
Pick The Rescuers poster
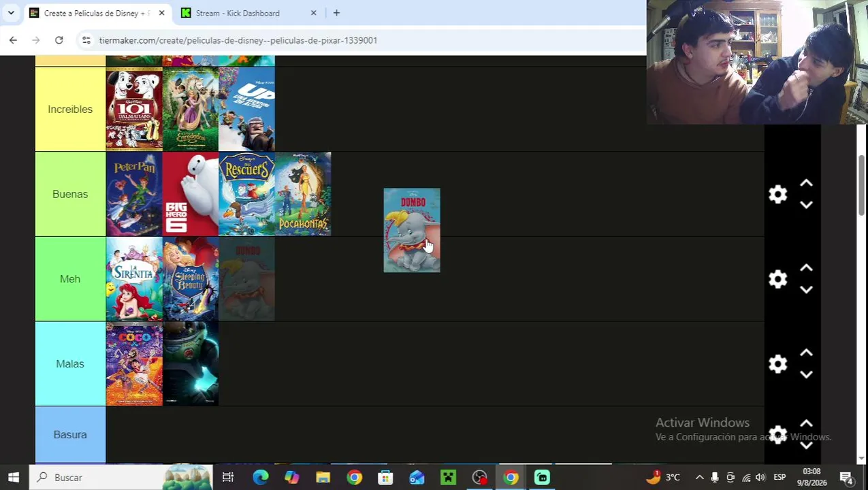click(x=246, y=194)
